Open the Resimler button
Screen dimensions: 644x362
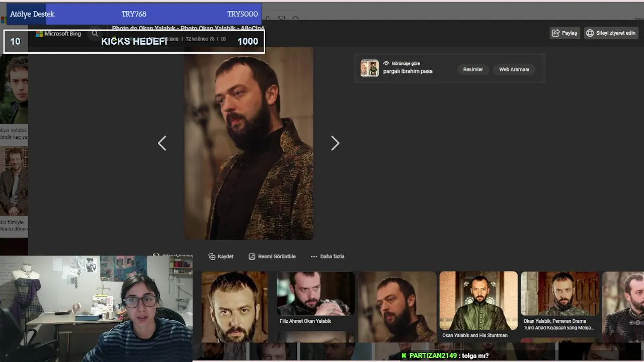(x=473, y=69)
